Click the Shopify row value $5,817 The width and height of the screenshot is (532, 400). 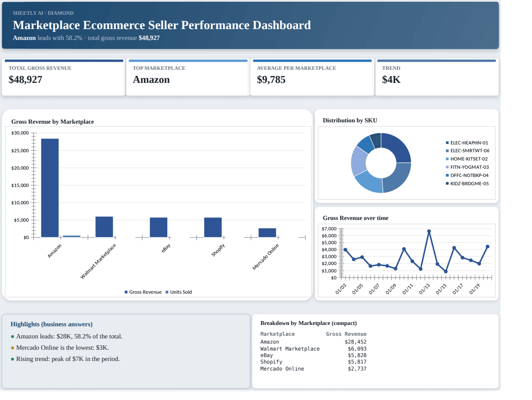click(357, 362)
